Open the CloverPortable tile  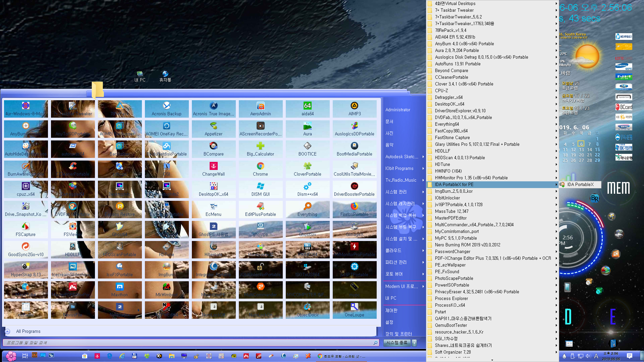[x=308, y=169]
